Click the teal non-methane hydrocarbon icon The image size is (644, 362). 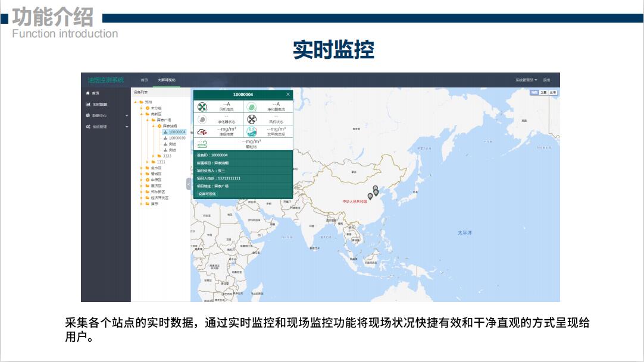[251, 131]
